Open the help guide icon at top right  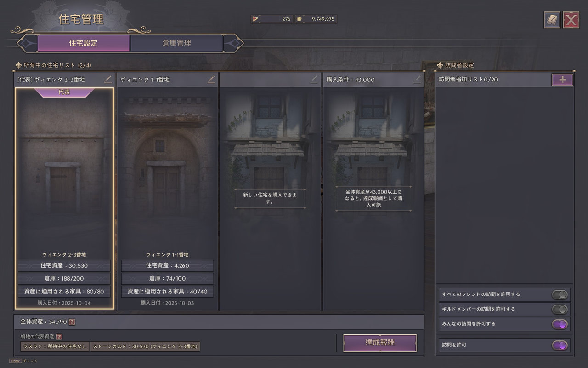click(552, 20)
